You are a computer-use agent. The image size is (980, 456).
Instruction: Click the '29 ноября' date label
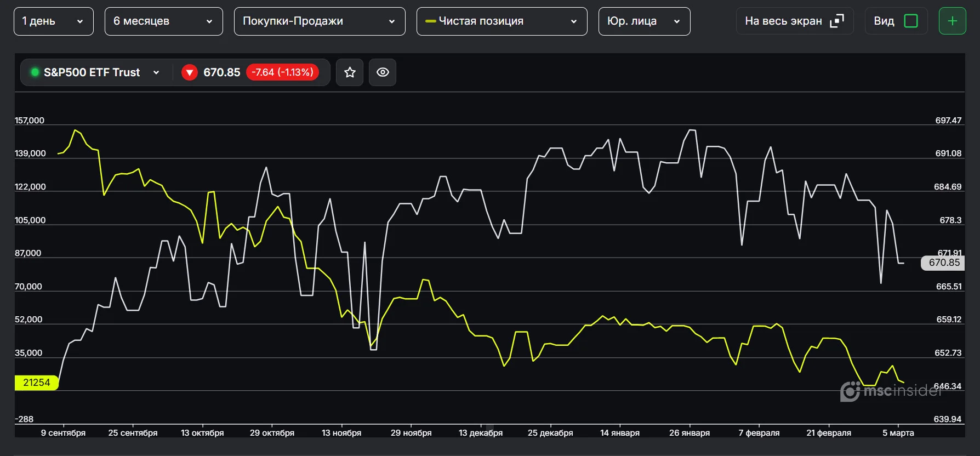(411, 433)
